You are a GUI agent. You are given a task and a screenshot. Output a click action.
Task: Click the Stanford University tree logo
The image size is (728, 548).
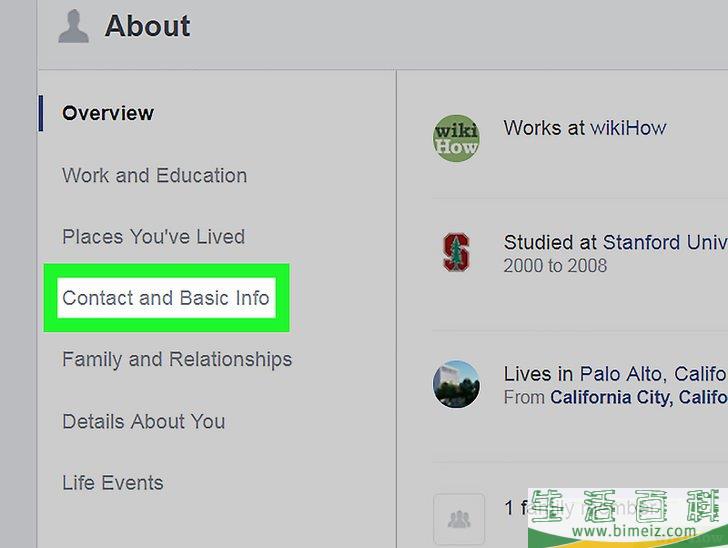(456, 252)
